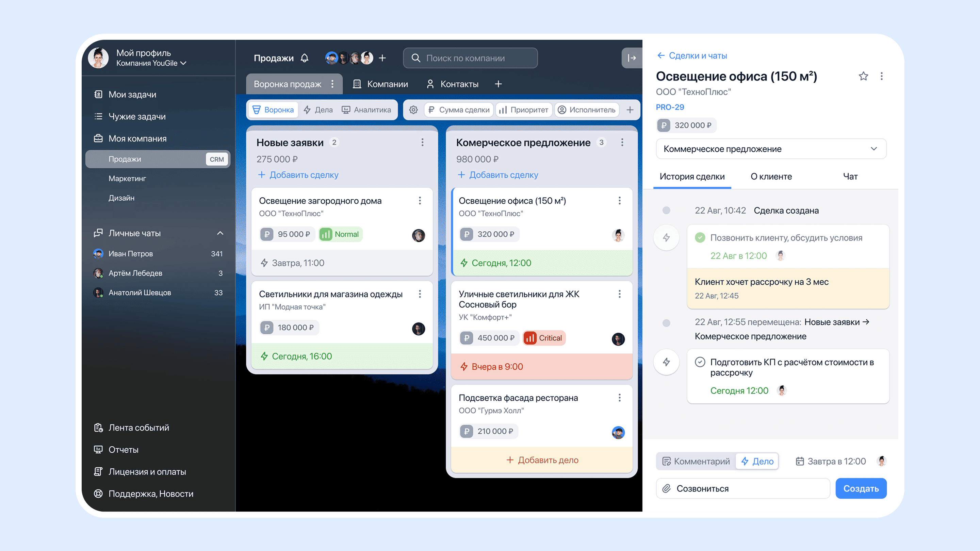Go back to Сделки и чаты
980x551 pixels.
692,55
